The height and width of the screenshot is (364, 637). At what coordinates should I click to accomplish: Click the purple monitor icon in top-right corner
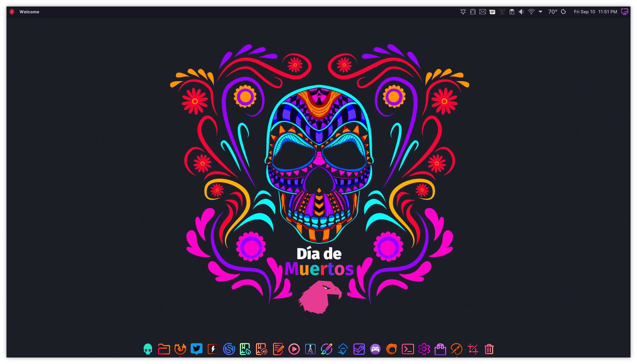click(625, 12)
